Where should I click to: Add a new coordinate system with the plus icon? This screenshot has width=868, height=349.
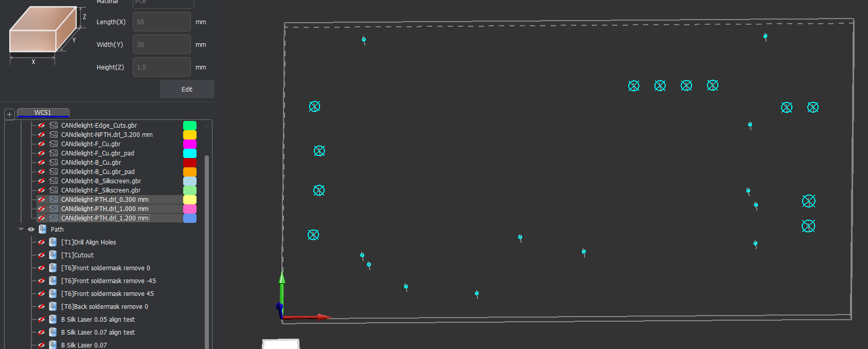point(9,114)
